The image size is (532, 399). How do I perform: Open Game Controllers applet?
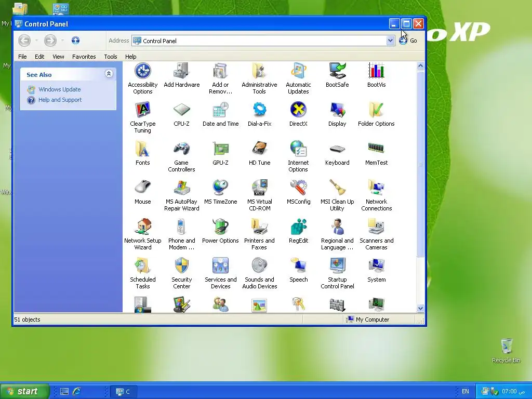181,156
